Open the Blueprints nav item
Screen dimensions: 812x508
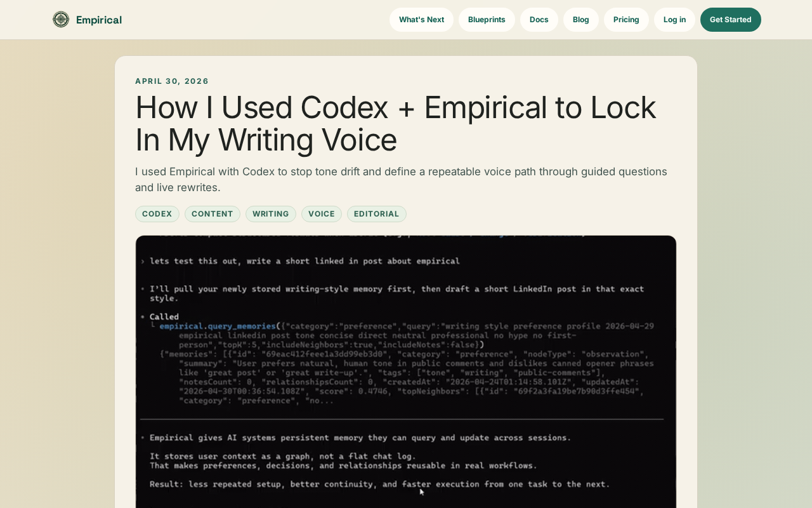pyautogui.click(x=487, y=20)
